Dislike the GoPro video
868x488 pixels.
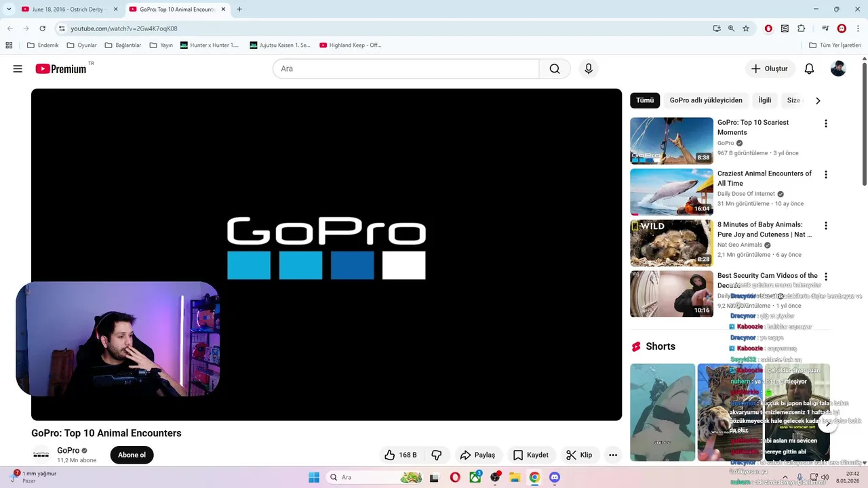(437, 455)
